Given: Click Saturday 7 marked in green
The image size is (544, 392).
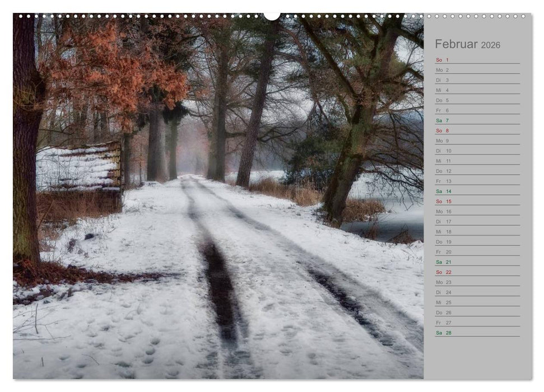Looking at the screenshot, I should tap(443, 120).
